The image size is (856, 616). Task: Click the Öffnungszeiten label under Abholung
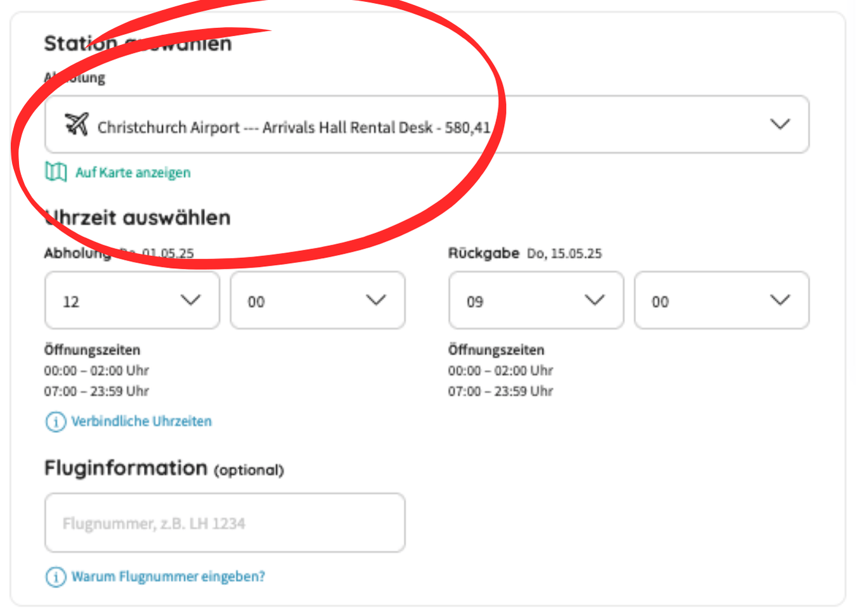tap(92, 350)
